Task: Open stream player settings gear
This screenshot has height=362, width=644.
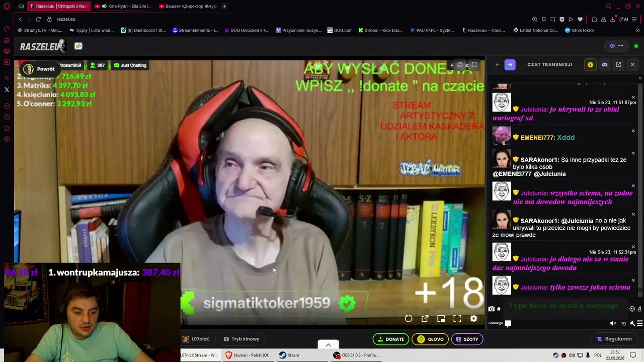Action: (x=473, y=319)
